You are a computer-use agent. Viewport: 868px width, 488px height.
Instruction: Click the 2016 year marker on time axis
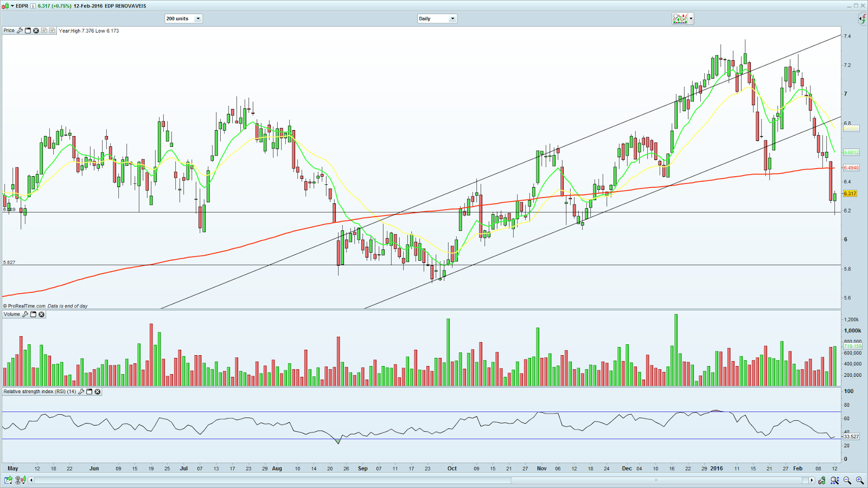click(717, 468)
